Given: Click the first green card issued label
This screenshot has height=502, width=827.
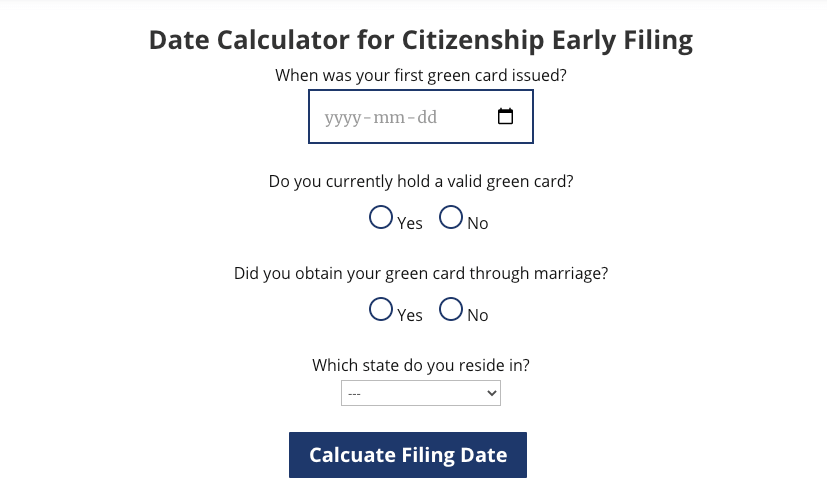Looking at the screenshot, I should pos(421,75).
